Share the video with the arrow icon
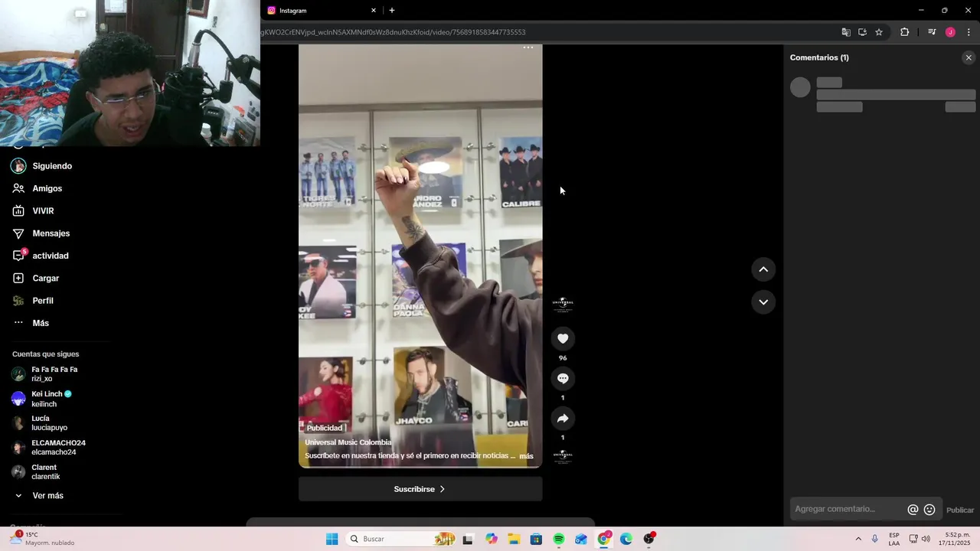 [x=563, y=418]
